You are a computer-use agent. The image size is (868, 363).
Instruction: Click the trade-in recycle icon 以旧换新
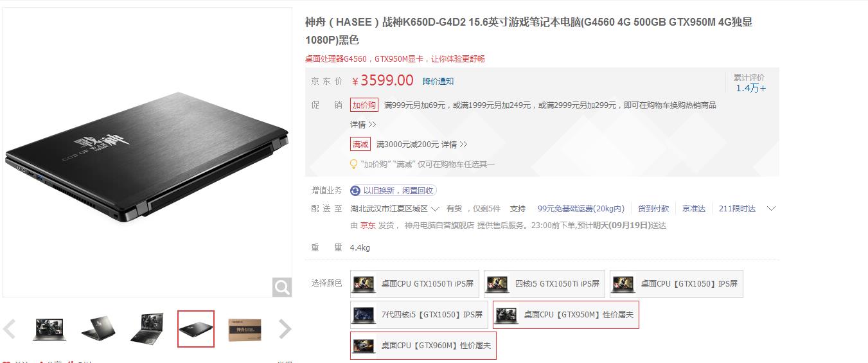coord(355,191)
